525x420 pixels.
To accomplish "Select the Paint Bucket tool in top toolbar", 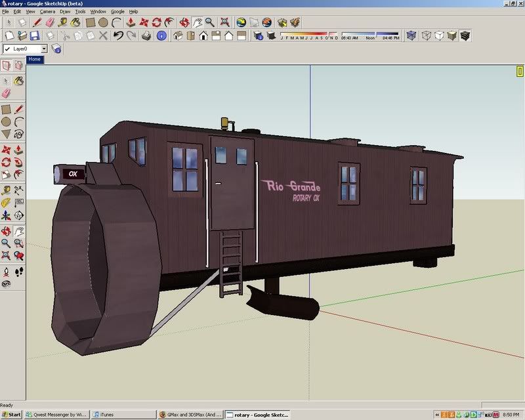I will [75, 23].
